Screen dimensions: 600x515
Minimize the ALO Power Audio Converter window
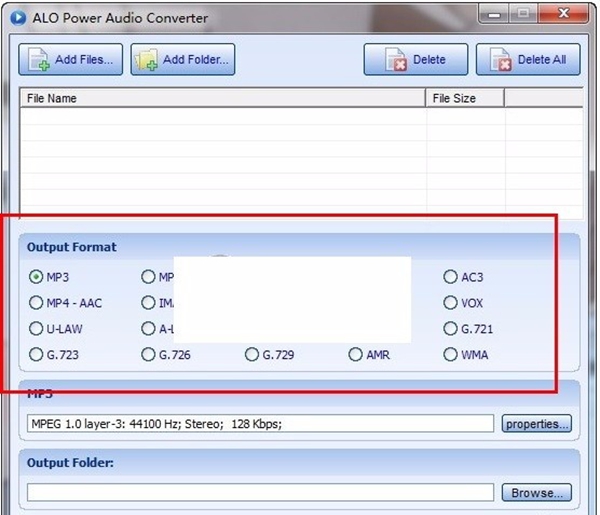(x=494, y=14)
